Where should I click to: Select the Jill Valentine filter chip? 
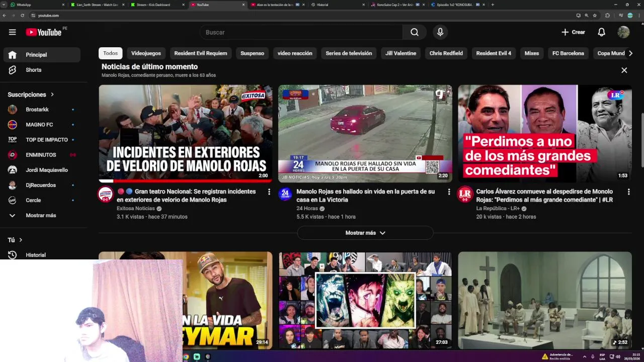pyautogui.click(x=400, y=53)
